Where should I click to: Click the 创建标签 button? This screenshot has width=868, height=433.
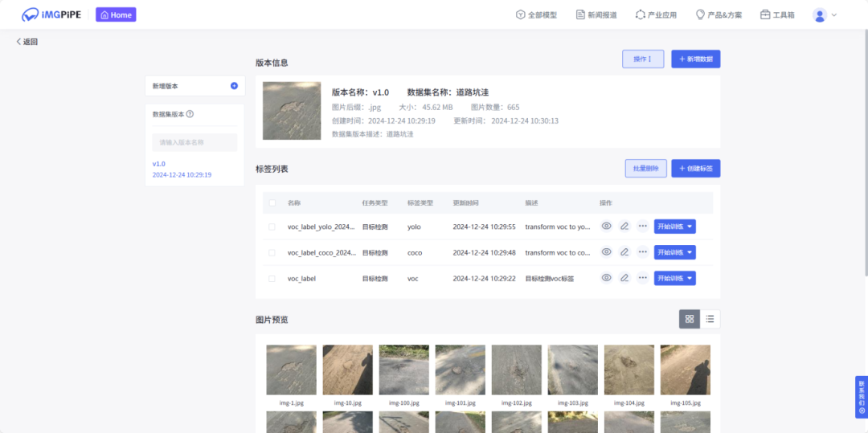(696, 169)
